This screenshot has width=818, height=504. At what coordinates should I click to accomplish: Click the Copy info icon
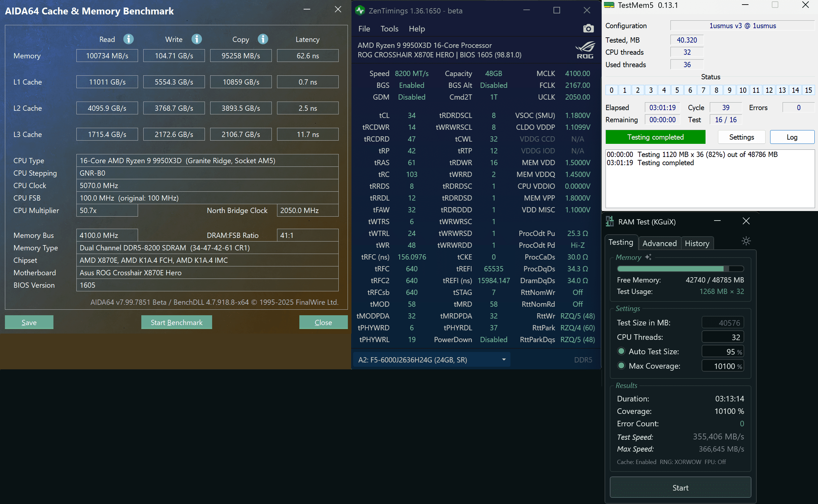pyautogui.click(x=263, y=39)
